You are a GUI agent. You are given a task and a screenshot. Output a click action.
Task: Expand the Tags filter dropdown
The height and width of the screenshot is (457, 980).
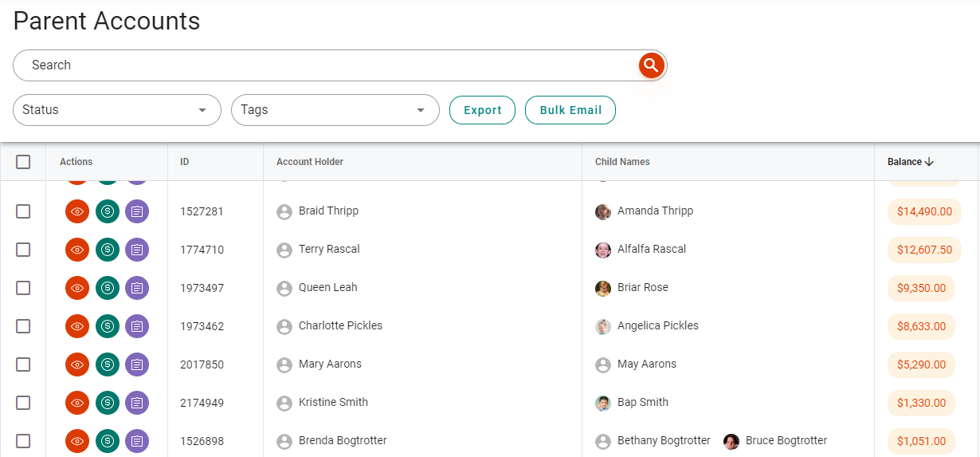pos(335,110)
